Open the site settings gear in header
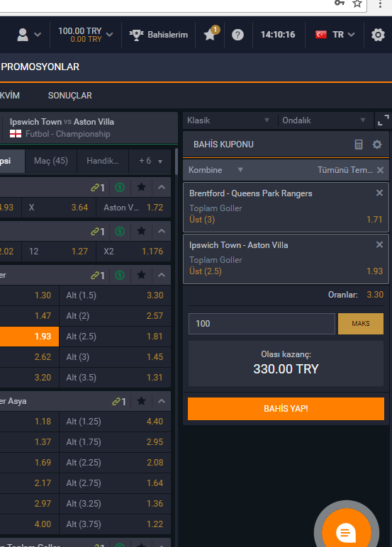Screen dimensions: 392x547 click(378, 35)
